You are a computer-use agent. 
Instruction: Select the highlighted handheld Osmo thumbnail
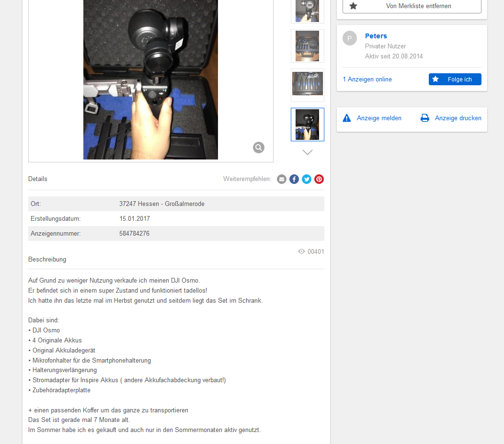coord(308,125)
